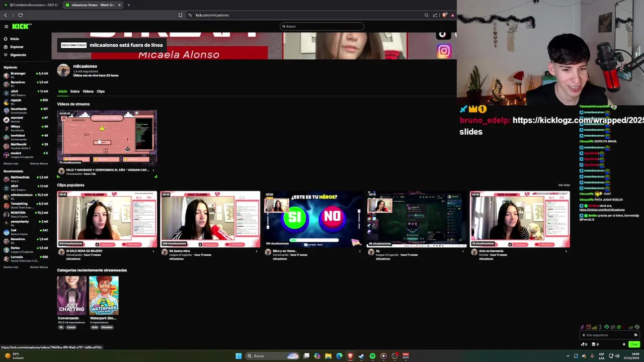Open Lomexia in recommended channels
The image size is (644, 362).
[25, 258]
